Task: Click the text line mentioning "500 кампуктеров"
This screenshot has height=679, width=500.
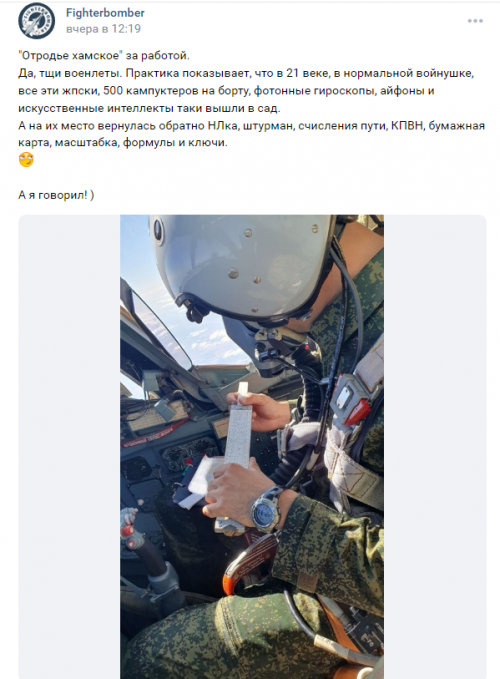Action: tap(226, 91)
